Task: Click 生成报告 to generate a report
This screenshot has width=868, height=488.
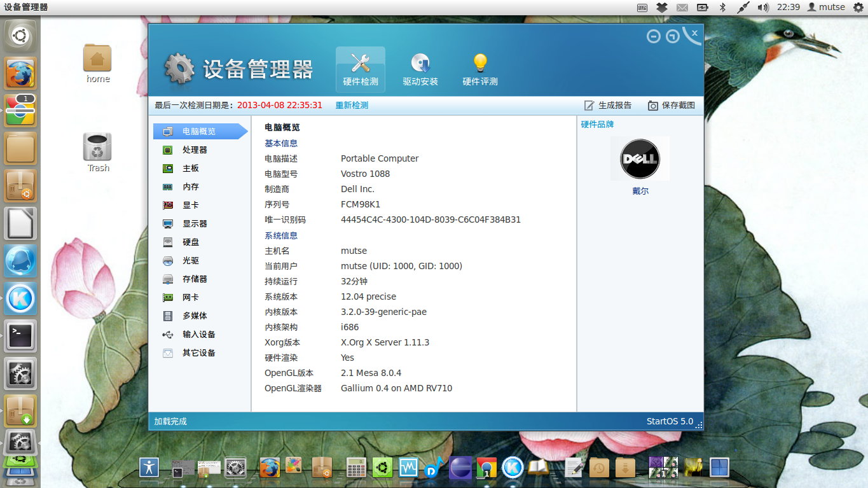Action: pos(607,105)
